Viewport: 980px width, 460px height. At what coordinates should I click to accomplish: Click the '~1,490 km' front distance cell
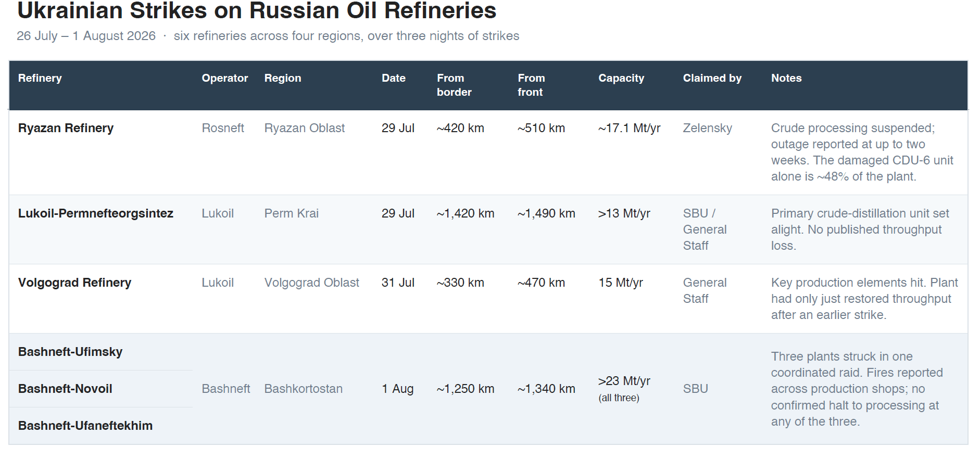[546, 213]
